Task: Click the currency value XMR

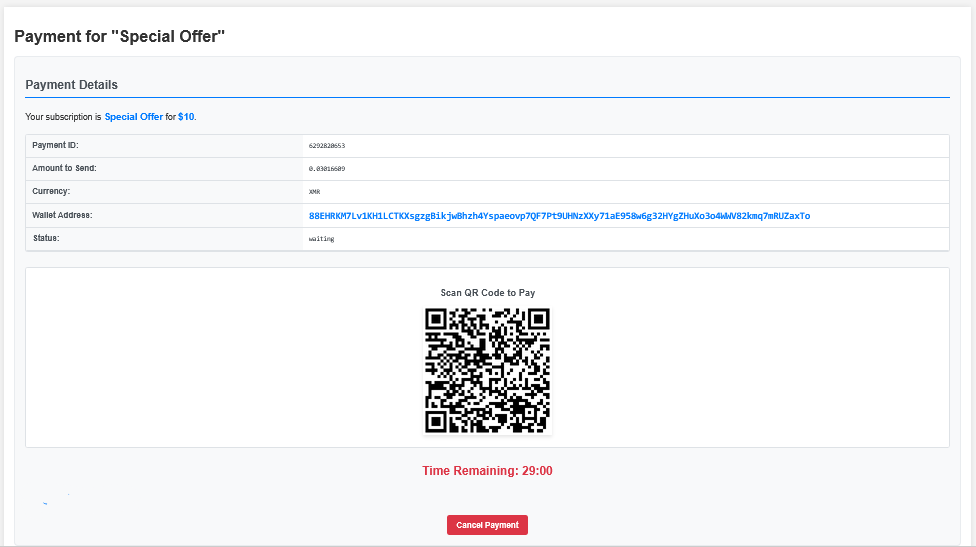Action: (314, 192)
